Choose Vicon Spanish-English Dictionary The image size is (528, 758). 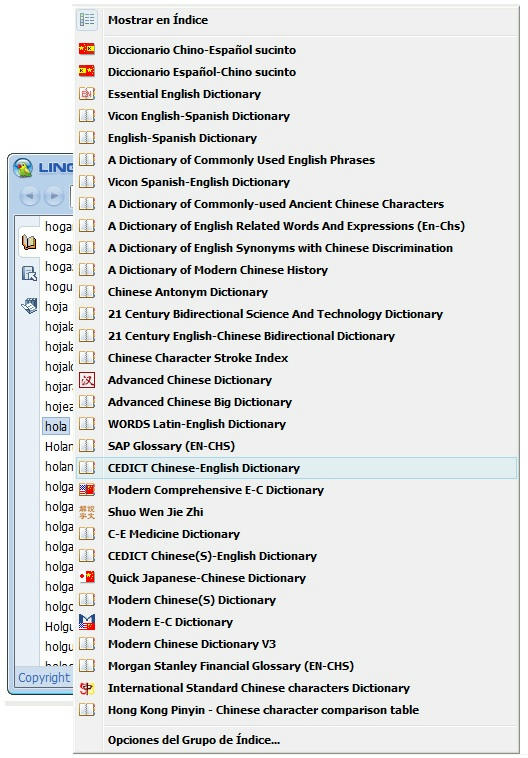click(296, 182)
